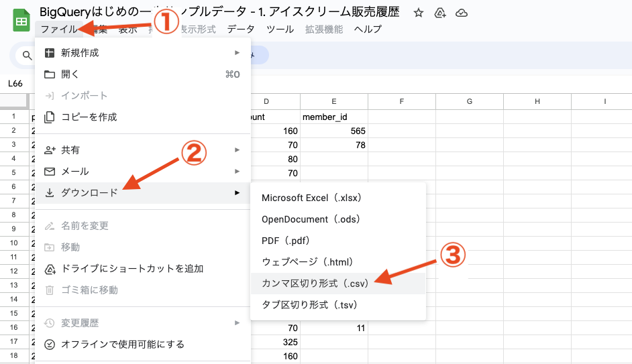This screenshot has width=632, height=364.
Task: Expand the 新規作成 submenu arrow
Action: 237,53
